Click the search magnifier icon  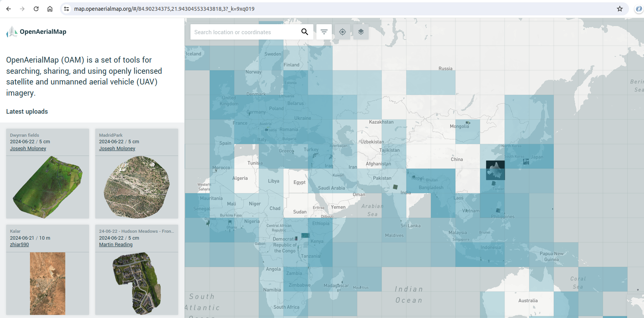(x=305, y=32)
